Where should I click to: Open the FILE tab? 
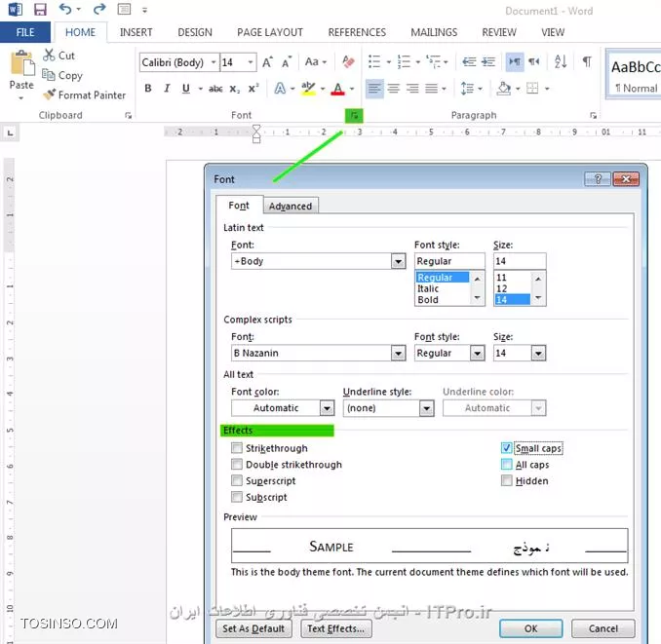pos(25,32)
